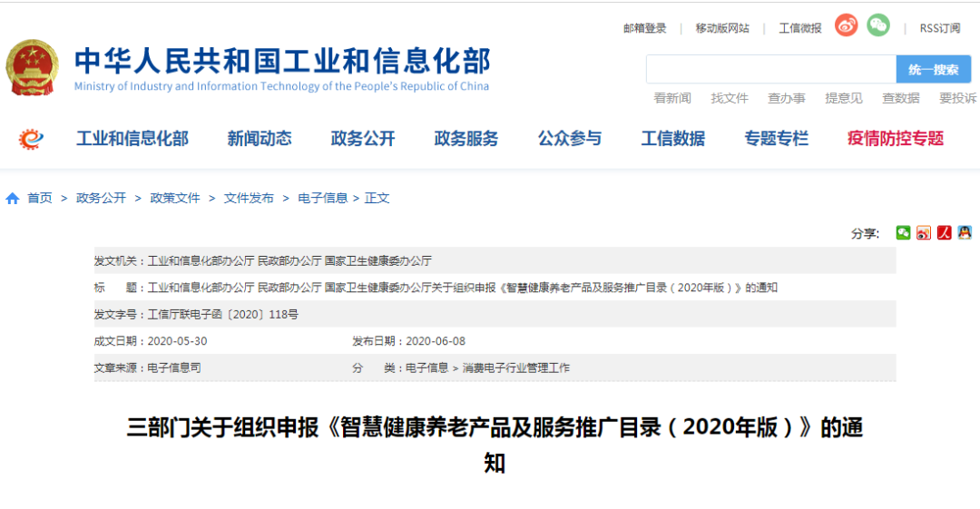Click the national emblem logo
This screenshot has width=980, height=509.
(x=32, y=67)
